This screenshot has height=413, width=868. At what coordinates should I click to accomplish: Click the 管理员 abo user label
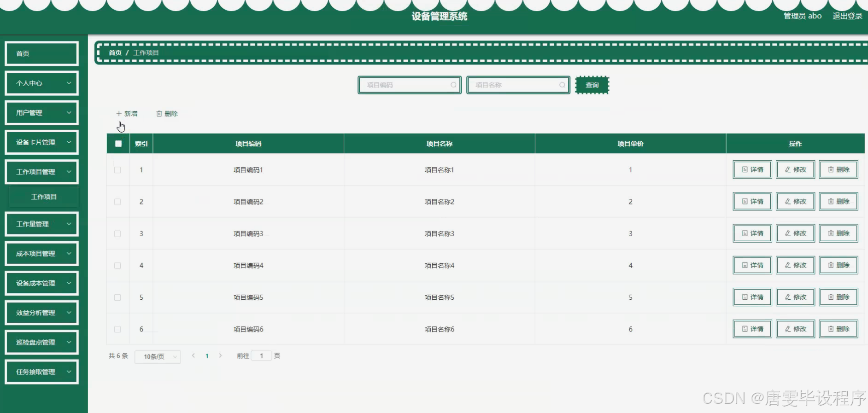803,16
